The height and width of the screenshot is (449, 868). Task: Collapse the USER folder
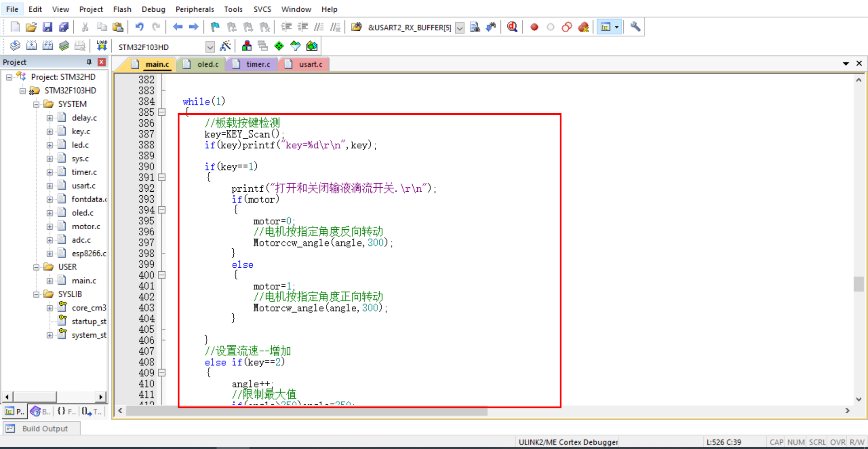[x=36, y=267]
